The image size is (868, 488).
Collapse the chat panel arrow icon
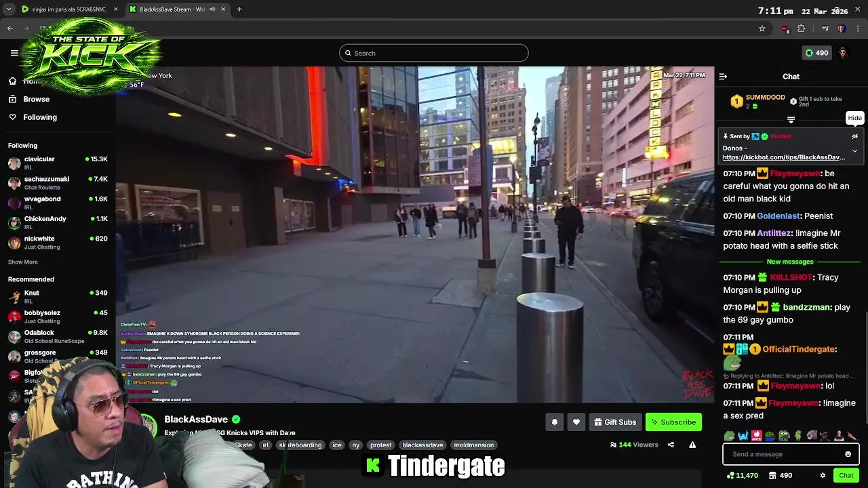[723, 77]
